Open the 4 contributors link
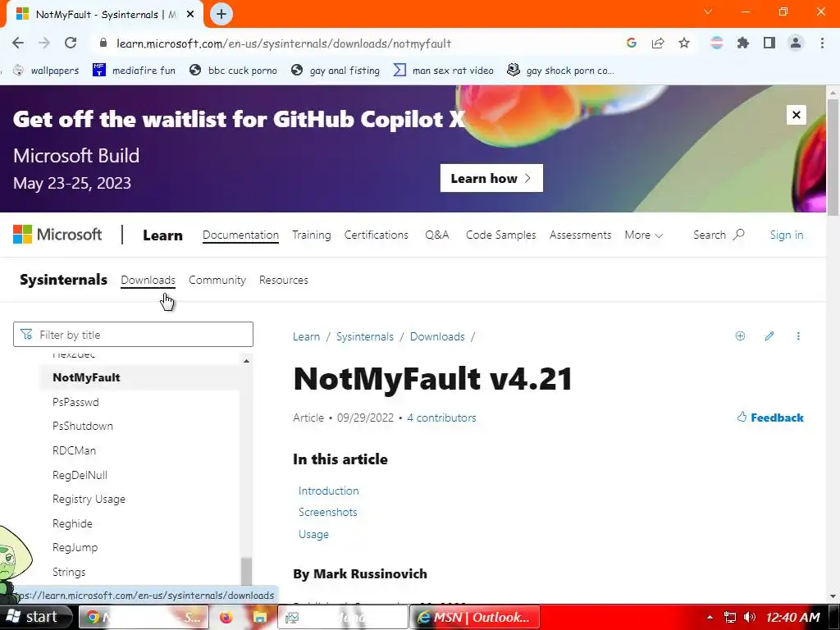 pos(441,418)
